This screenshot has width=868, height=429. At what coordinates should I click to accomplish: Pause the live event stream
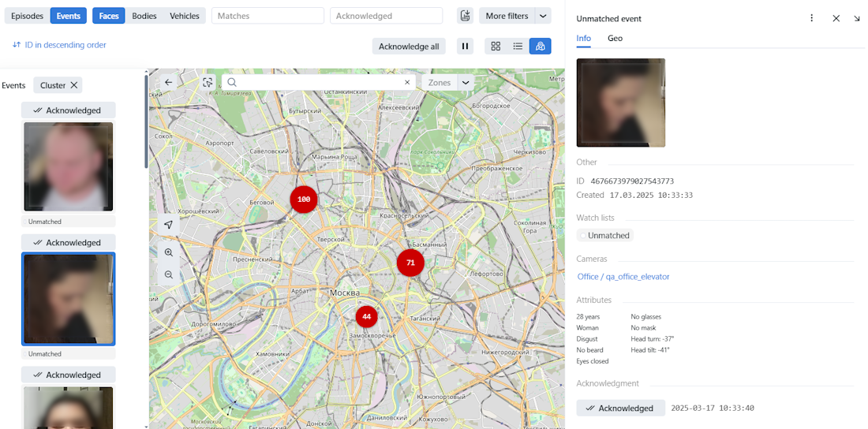[x=466, y=47]
